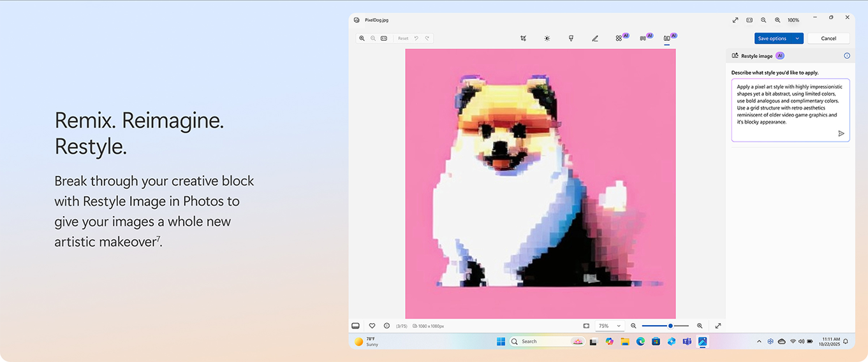Open the AI Erase tool
This screenshot has width=868, height=362.
click(x=619, y=38)
